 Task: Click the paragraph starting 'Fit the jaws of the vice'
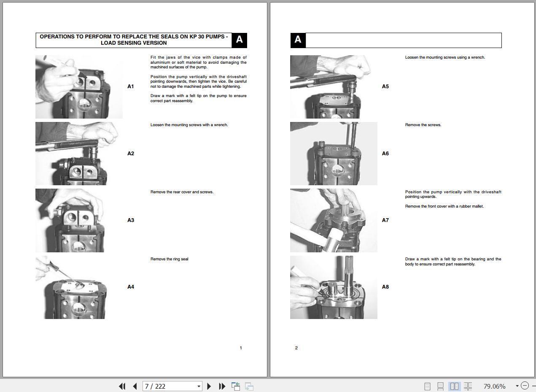pos(199,62)
